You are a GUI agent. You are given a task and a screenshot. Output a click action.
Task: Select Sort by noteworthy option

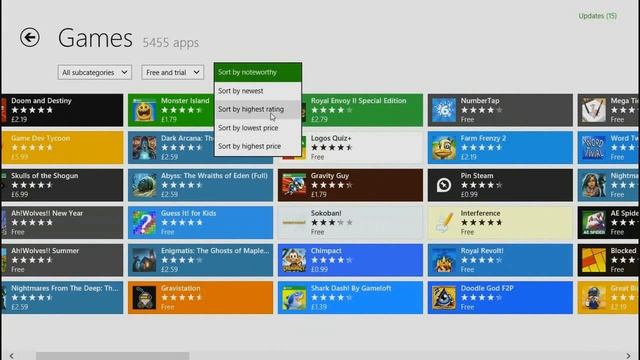258,72
